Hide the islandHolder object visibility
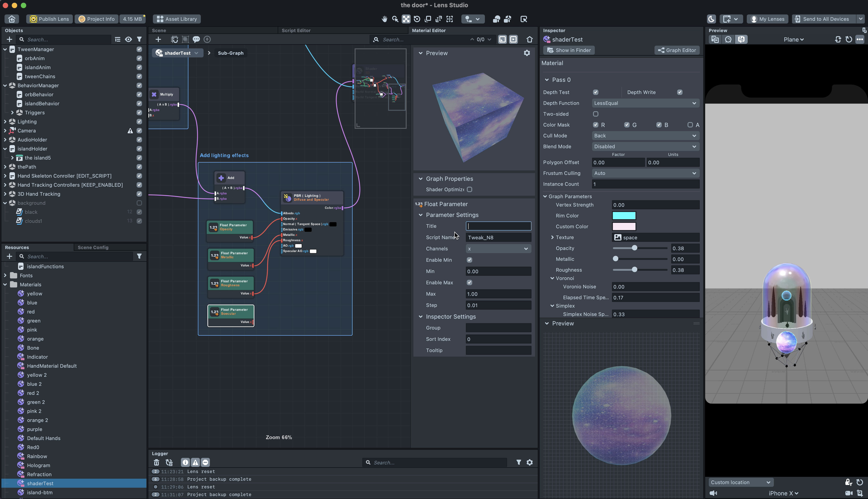The image size is (868, 499). click(x=139, y=149)
